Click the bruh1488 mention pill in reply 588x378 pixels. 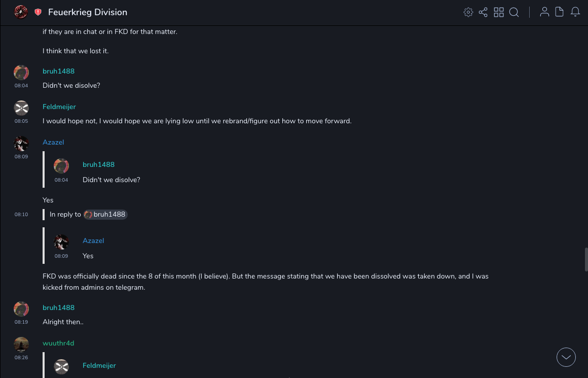(105, 214)
